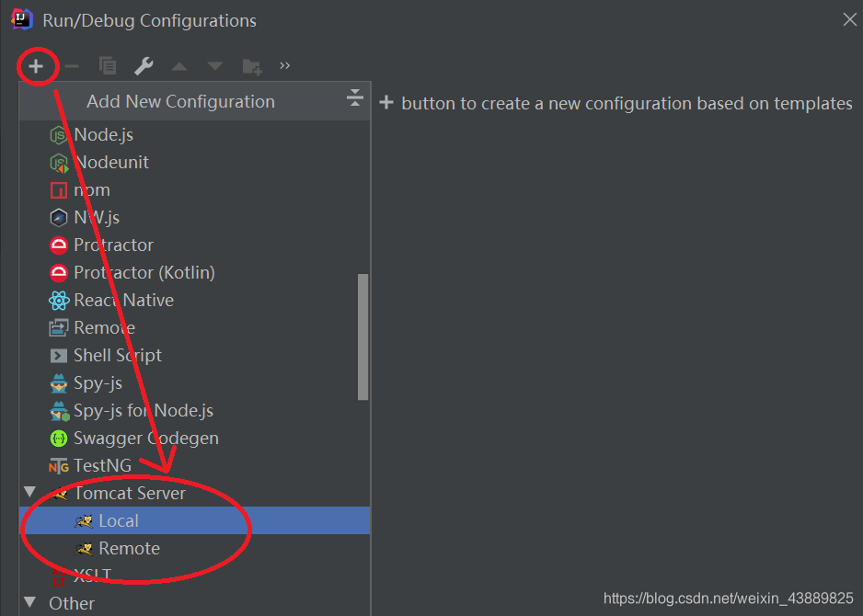Click the Protractor icon
The height and width of the screenshot is (616, 863).
click(58, 245)
